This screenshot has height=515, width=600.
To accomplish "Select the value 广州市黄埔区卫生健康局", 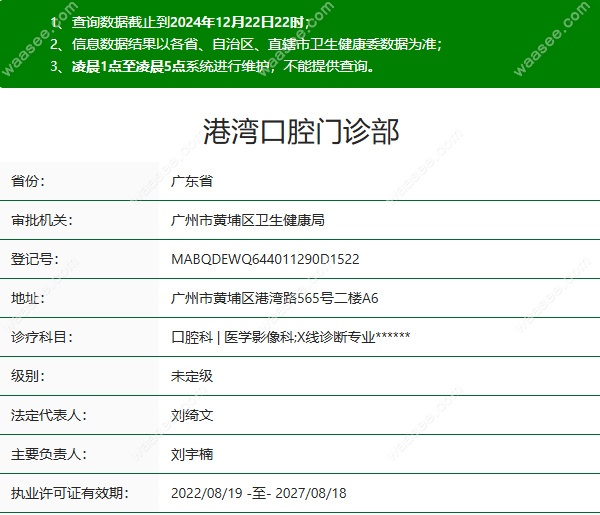I will coord(248,220).
